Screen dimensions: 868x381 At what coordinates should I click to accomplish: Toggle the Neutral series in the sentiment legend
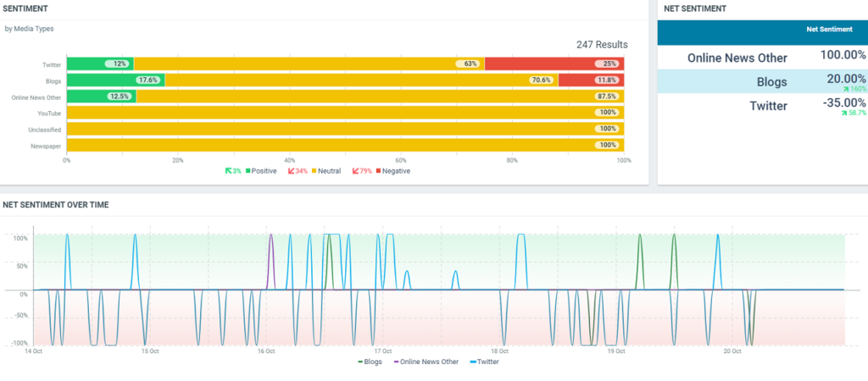(325, 171)
